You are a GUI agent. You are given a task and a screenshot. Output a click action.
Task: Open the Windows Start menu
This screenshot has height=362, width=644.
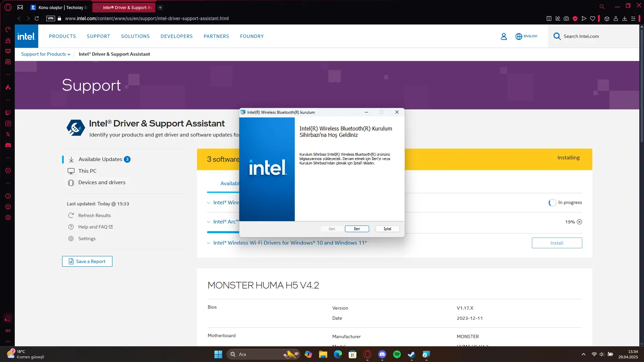pos(218,354)
